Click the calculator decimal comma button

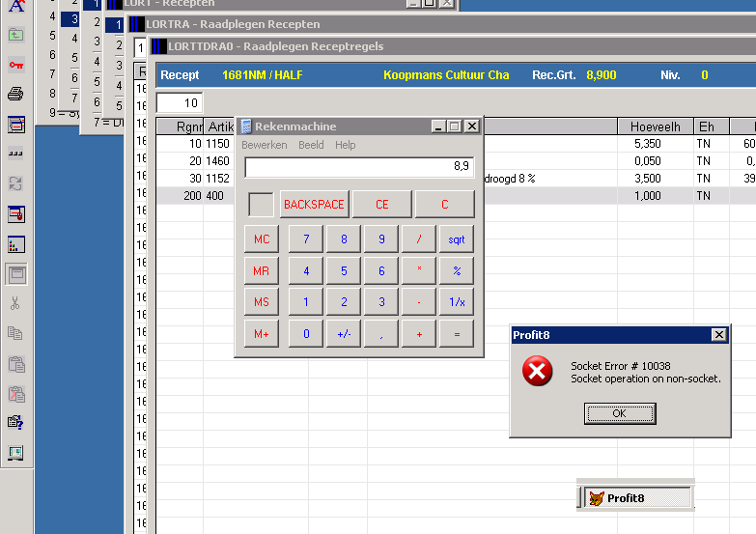click(x=381, y=334)
